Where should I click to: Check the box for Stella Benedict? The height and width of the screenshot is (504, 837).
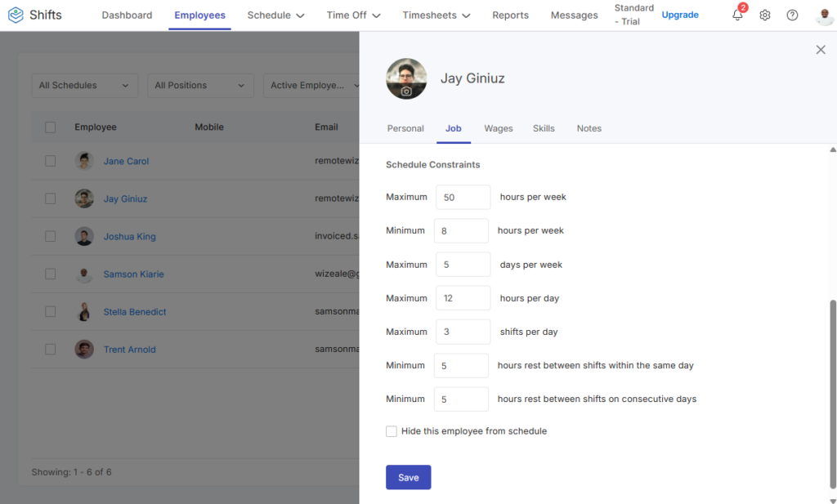click(x=50, y=311)
